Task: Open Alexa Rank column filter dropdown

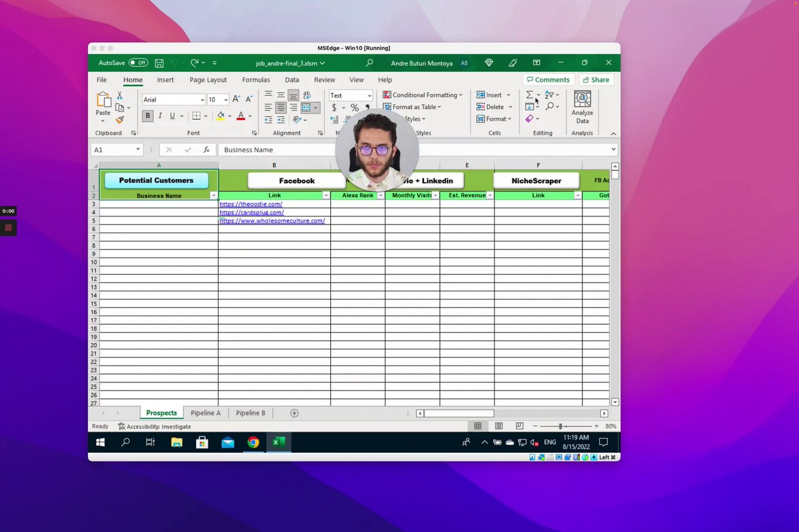Action: 381,196
